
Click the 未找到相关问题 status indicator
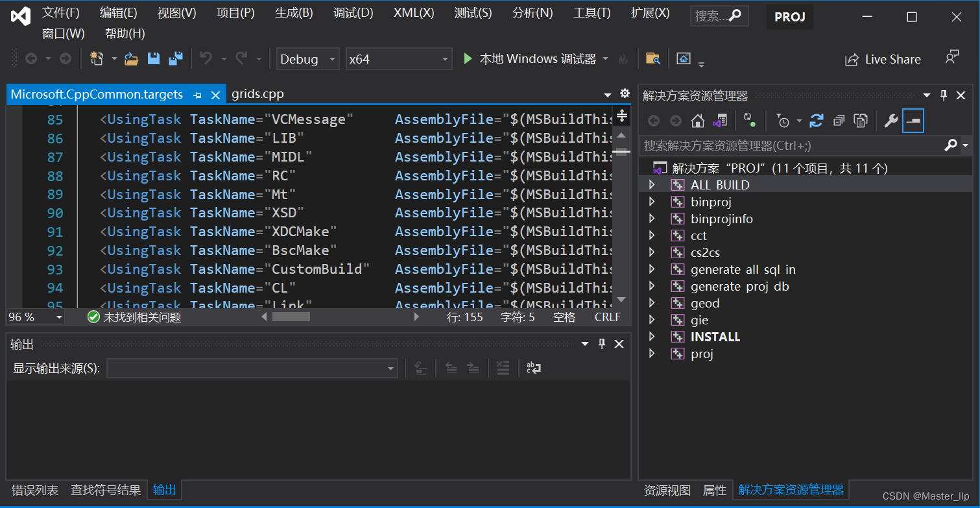click(134, 317)
